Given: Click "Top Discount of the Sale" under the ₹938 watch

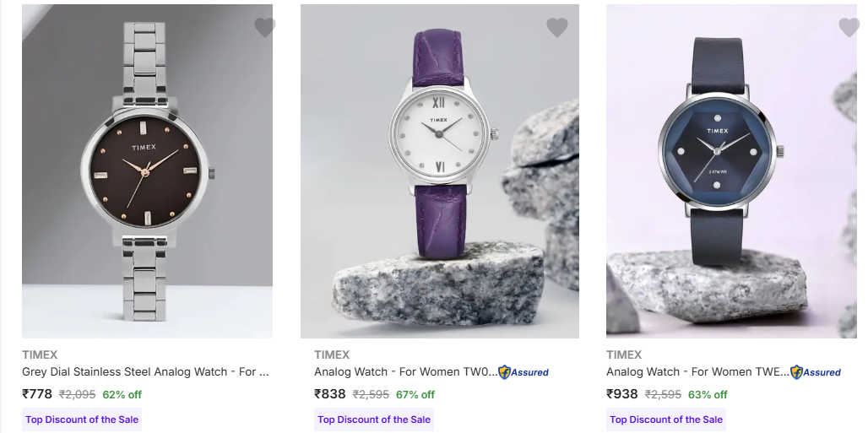Looking at the screenshot, I should (x=666, y=419).
